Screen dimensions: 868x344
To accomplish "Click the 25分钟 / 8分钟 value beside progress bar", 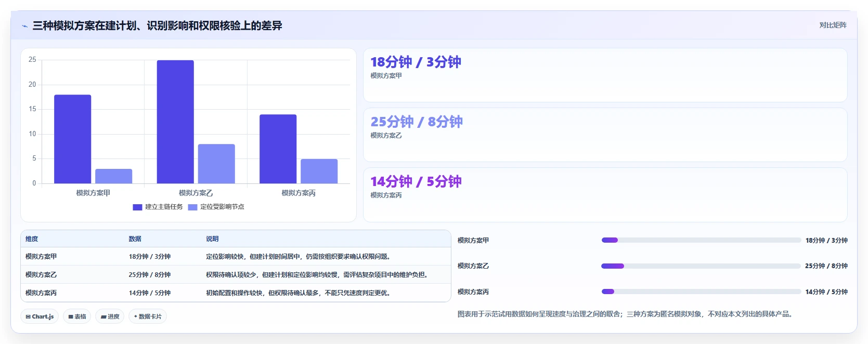I will (826, 266).
